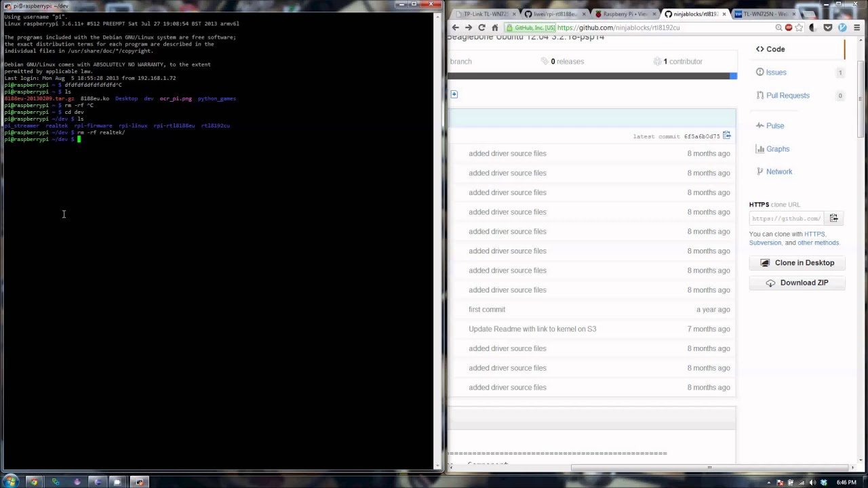Open the '1 contributor' link
Screen dimensions: 868x488
click(678, 62)
